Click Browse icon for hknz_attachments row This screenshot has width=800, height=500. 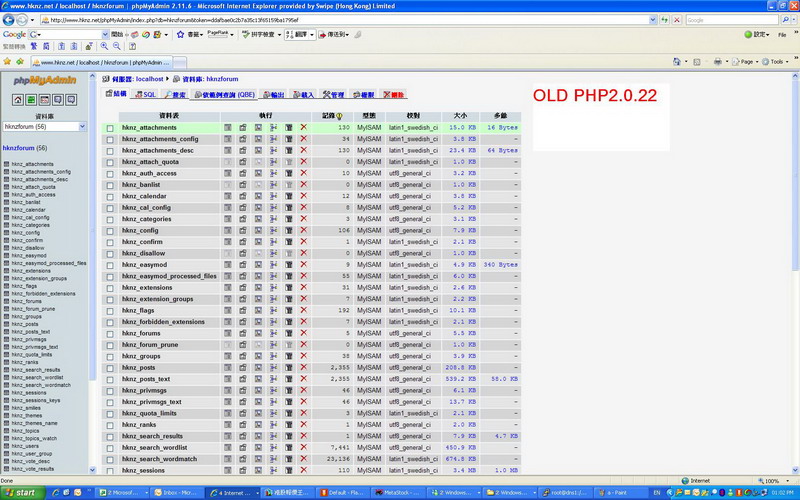tap(228, 128)
